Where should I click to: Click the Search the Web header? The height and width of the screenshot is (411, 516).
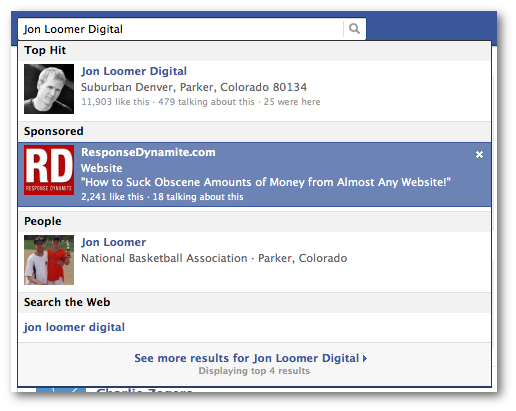coord(67,302)
